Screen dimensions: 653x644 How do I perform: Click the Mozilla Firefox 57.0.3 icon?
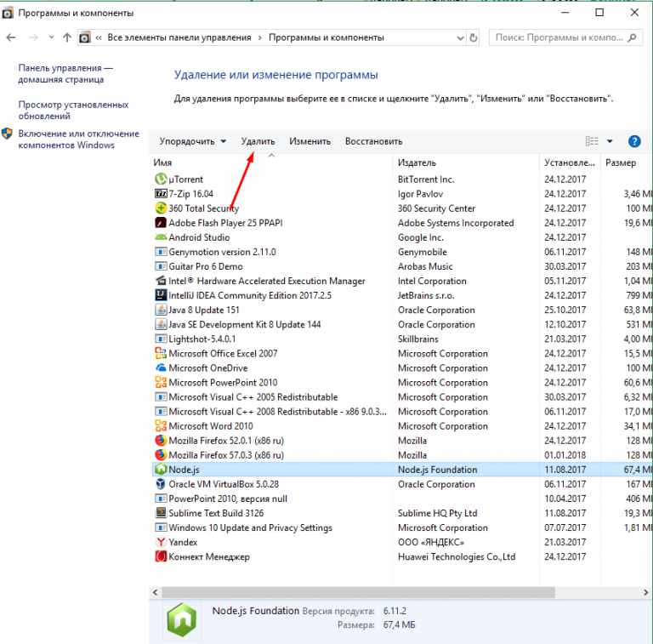coord(161,455)
